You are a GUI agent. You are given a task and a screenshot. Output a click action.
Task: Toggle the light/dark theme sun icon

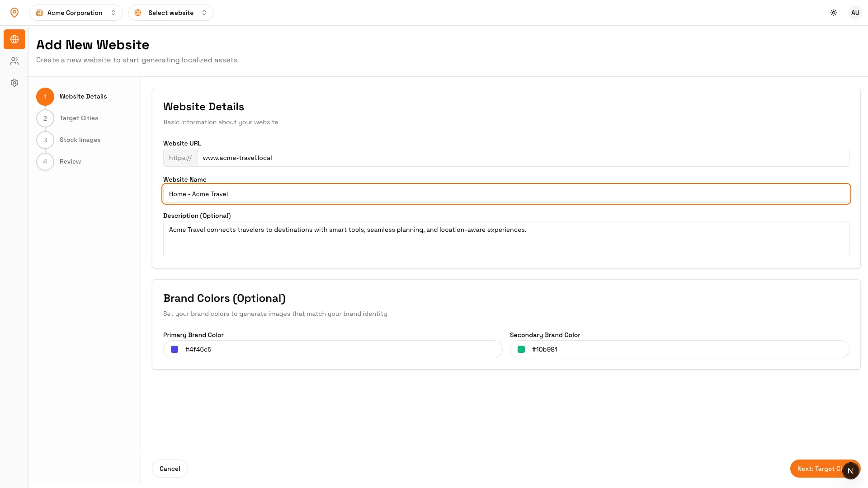(x=834, y=13)
